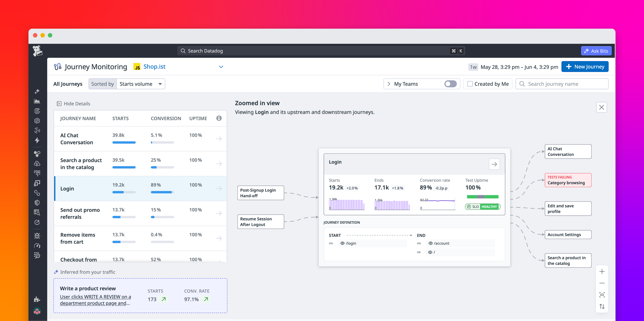Open the Login row arrow
Image resolution: width=644 pixels, height=321 pixels.
[x=219, y=189]
